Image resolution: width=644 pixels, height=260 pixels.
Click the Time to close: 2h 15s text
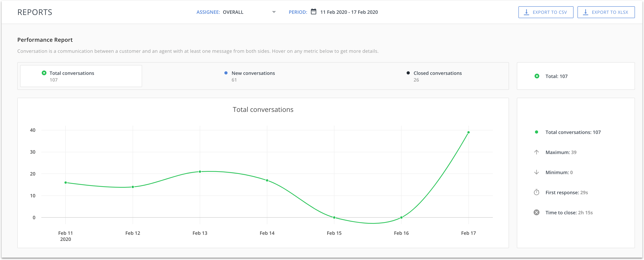[x=569, y=213]
